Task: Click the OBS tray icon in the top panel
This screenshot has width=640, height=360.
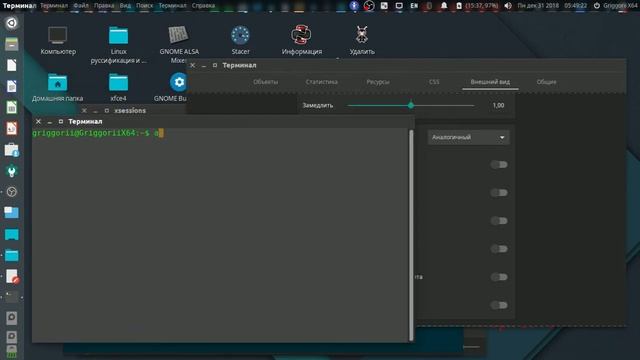Action: [369, 6]
